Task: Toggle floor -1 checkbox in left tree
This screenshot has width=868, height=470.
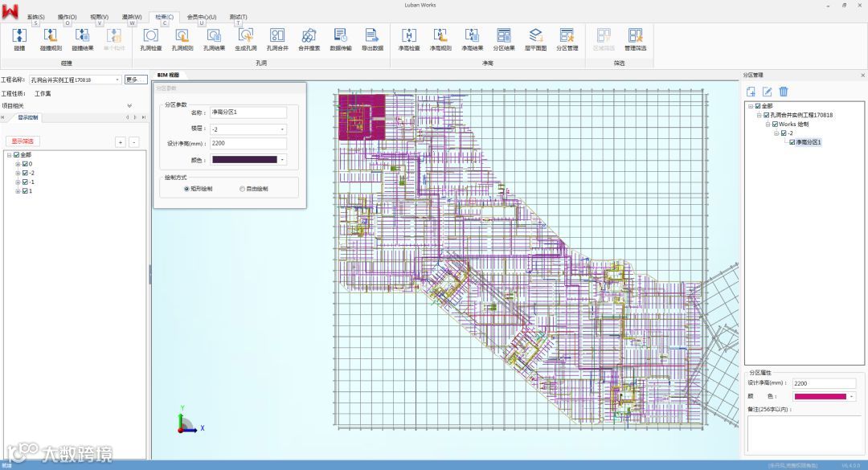Action: [x=25, y=182]
